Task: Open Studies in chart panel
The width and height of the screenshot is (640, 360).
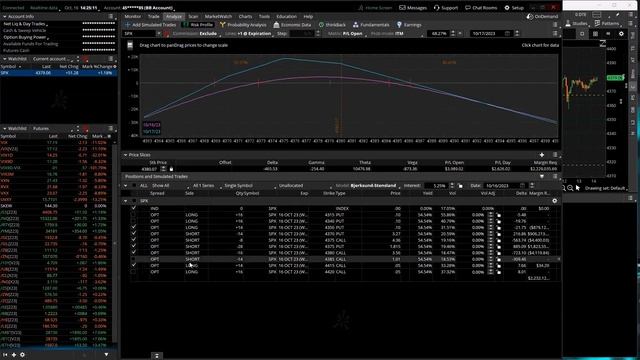Action: coord(576,24)
